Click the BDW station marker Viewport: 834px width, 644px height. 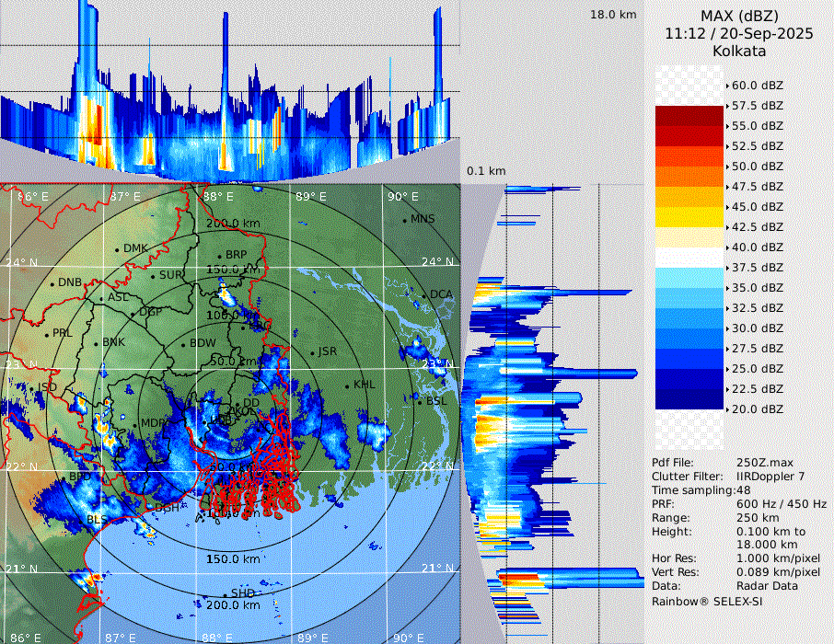pyautogui.click(x=182, y=344)
